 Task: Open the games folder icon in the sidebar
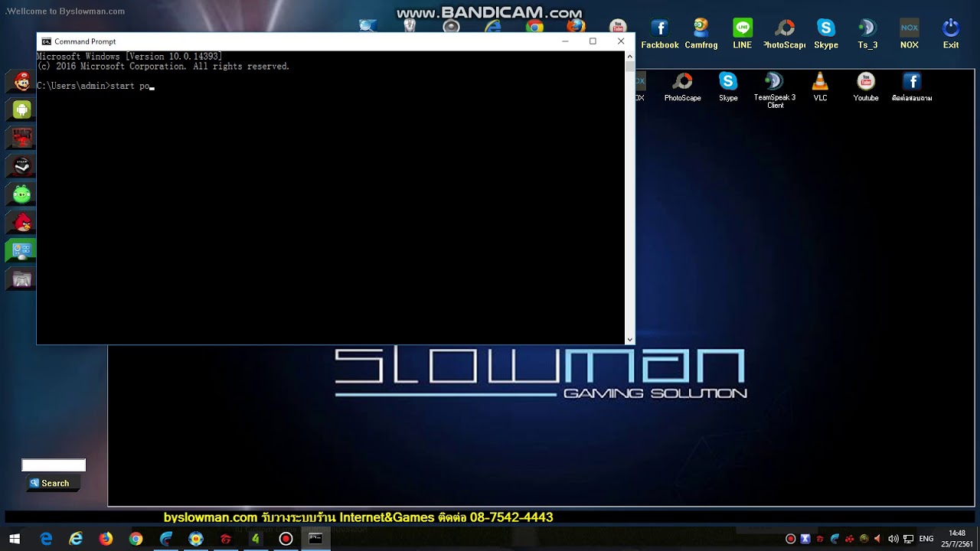(22, 279)
